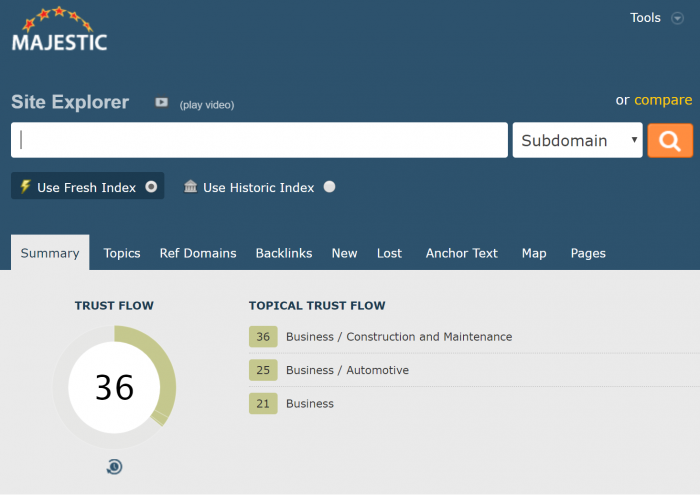Click the orange search magnifier button
This screenshot has width=700, height=495.
[x=670, y=140]
